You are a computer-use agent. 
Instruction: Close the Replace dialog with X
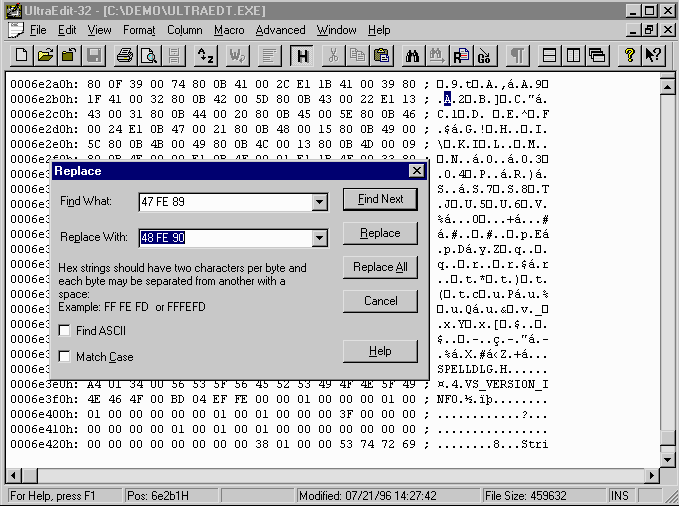pyautogui.click(x=416, y=171)
